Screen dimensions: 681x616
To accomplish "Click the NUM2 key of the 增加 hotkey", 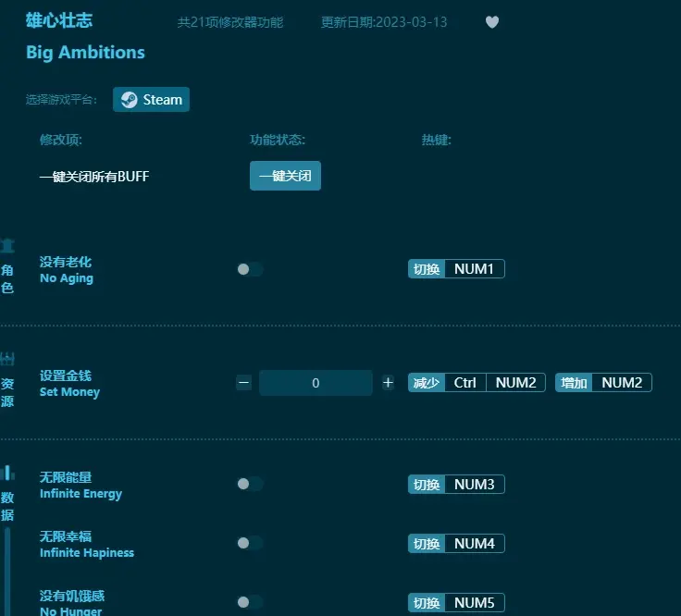I will pos(622,382).
